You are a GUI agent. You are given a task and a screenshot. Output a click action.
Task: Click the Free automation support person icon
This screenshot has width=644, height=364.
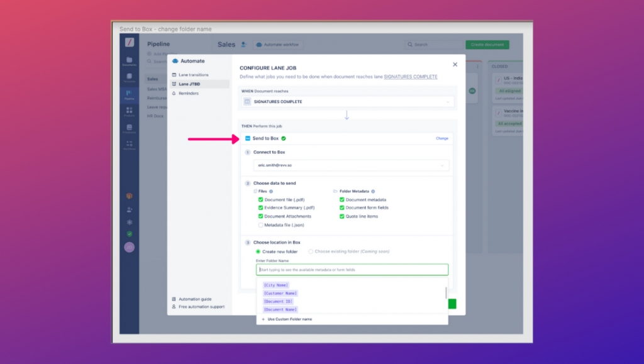click(x=174, y=307)
